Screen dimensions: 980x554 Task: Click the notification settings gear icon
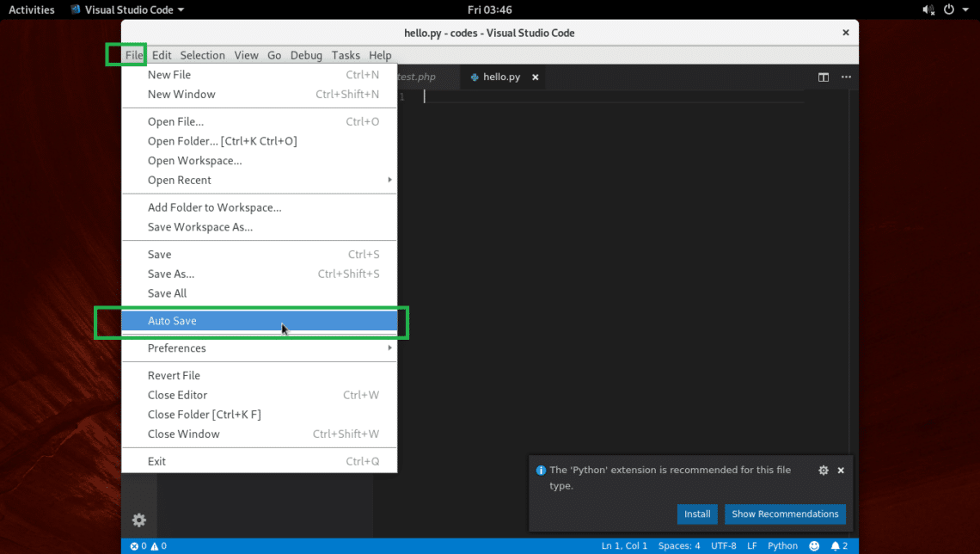click(x=823, y=471)
